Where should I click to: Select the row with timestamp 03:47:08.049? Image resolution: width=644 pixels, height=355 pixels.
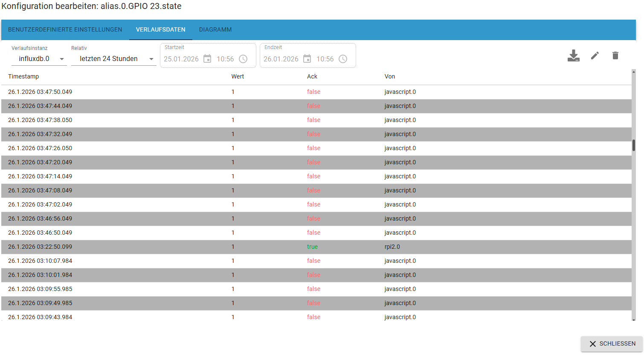pyautogui.click(x=316, y=190)
